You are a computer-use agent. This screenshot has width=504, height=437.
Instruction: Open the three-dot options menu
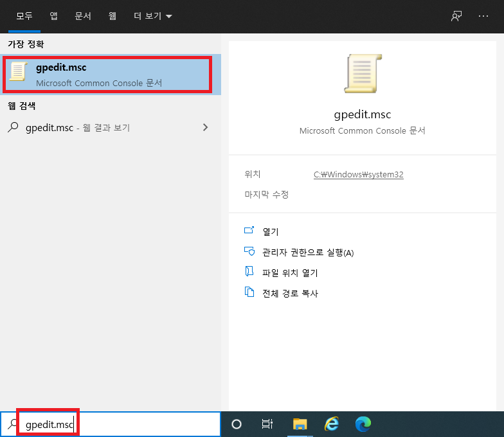(483, 16)
